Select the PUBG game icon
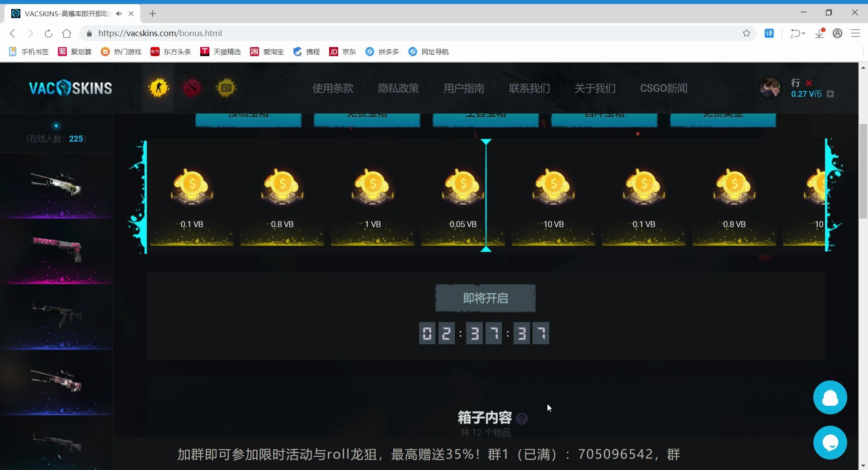 226,88
